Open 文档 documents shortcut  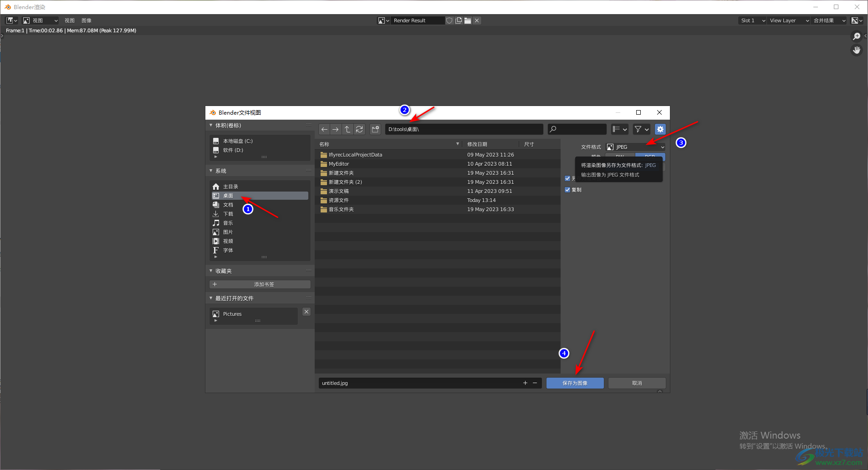click(260, 205)
